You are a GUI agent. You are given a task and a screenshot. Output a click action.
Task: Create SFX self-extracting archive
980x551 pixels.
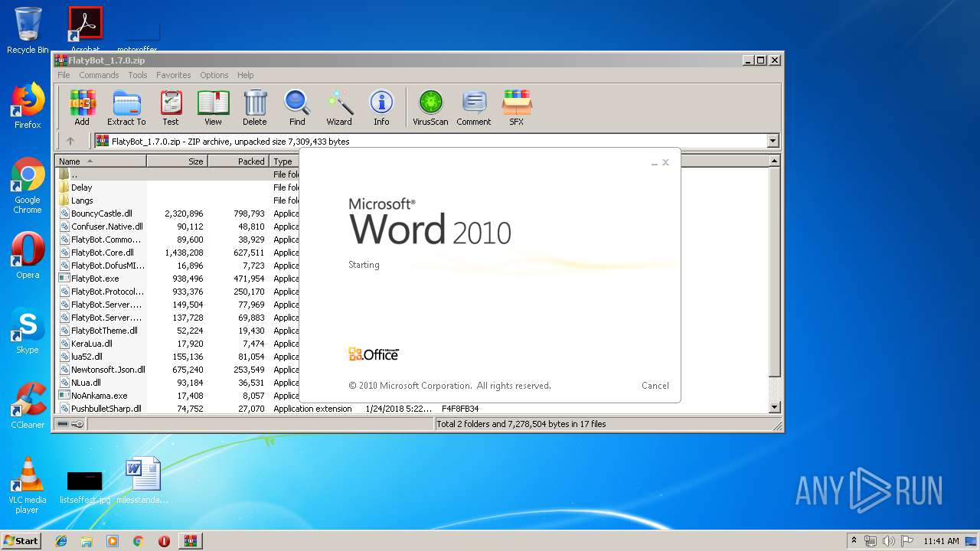coord(517,107)
